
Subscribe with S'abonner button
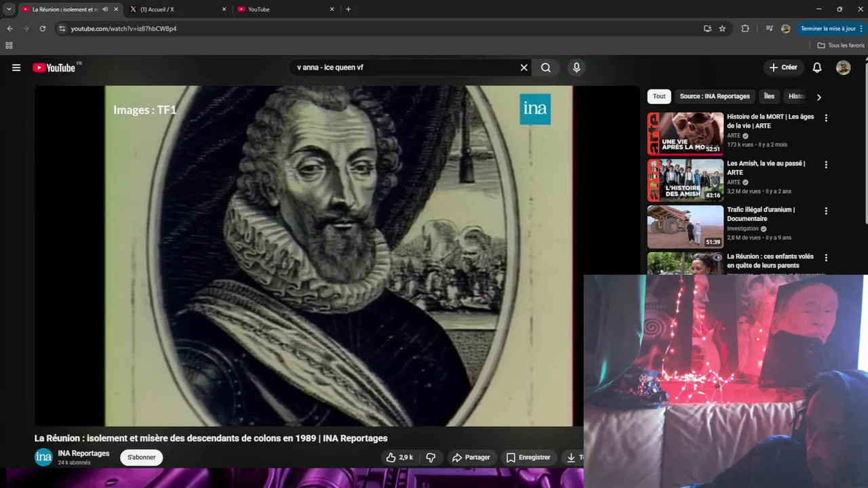coord(142,457)
